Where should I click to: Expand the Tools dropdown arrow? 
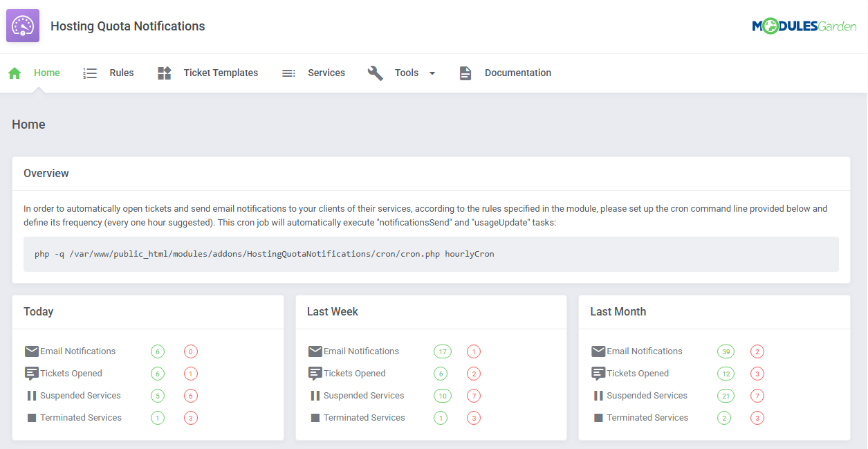432,73
